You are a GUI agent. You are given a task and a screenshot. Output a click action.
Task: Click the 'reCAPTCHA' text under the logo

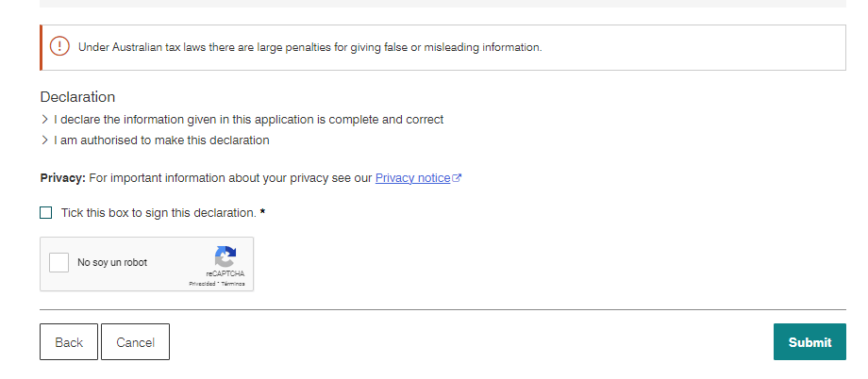225,273
